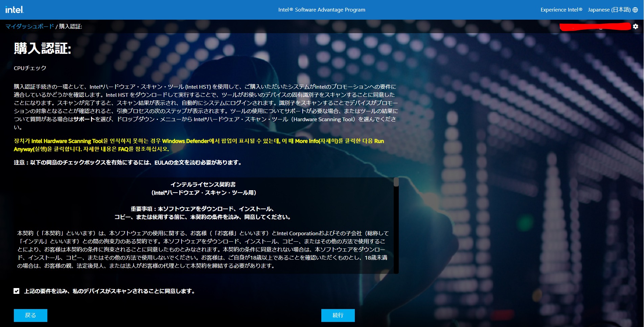The height and width of the screenshot is (327, 644).
Task: Click the CPUチェック label
Action: click(x=30, y=68)
